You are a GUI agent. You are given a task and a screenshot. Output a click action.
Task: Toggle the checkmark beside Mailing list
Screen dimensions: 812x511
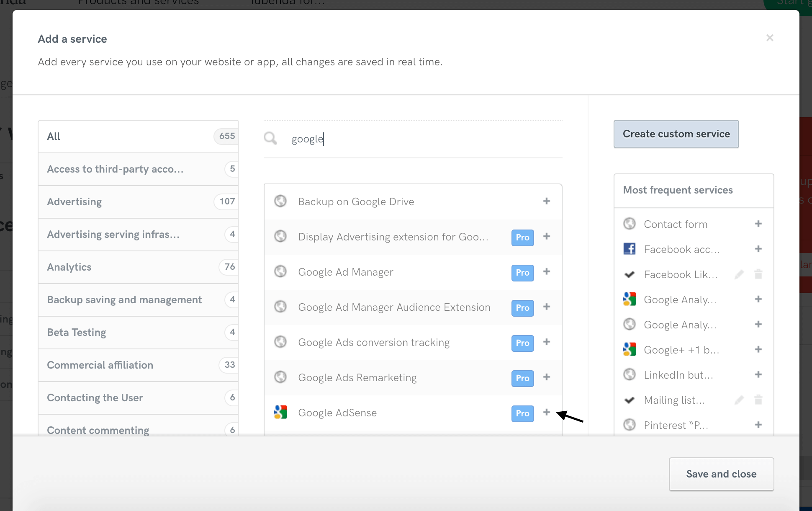coord(630,400)
